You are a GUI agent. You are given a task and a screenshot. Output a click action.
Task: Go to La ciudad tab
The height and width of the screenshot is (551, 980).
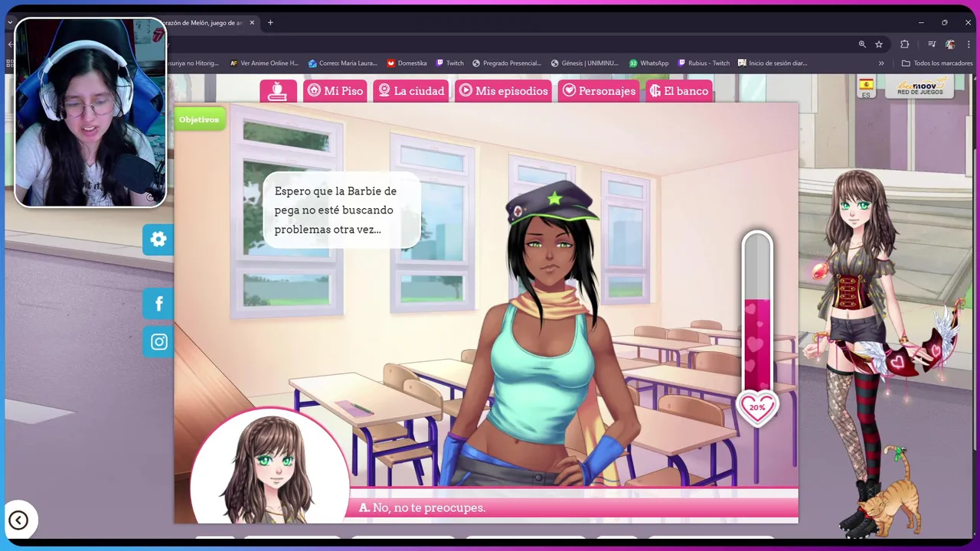[x=411, y=91]
